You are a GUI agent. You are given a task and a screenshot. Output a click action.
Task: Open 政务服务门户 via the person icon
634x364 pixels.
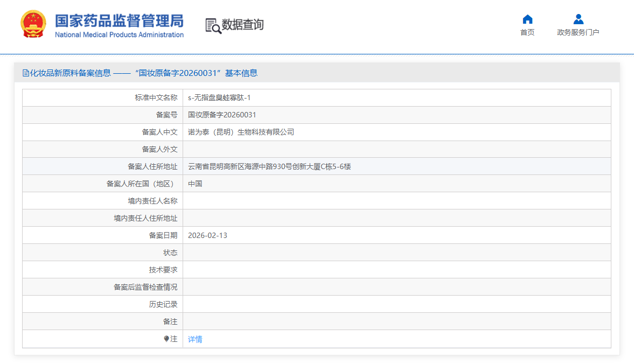click(x=578, y=19)
